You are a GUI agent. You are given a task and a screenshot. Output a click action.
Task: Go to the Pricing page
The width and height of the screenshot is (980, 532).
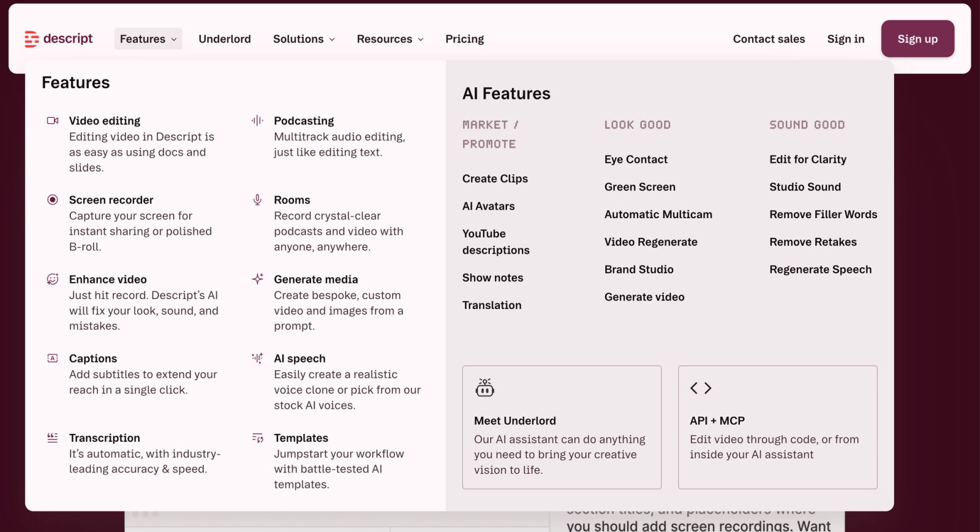(465, 39)
